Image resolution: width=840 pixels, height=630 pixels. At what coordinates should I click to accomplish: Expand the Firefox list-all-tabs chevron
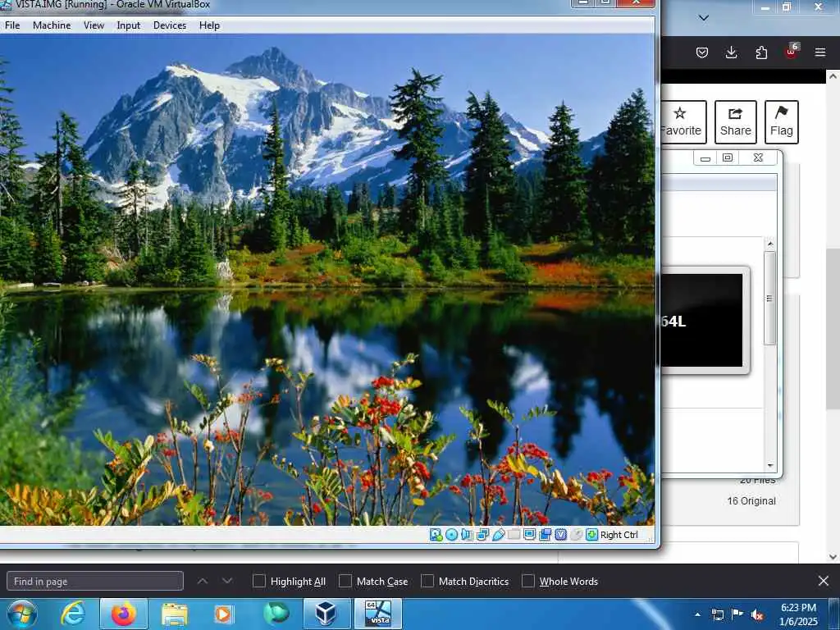(703, 18)
